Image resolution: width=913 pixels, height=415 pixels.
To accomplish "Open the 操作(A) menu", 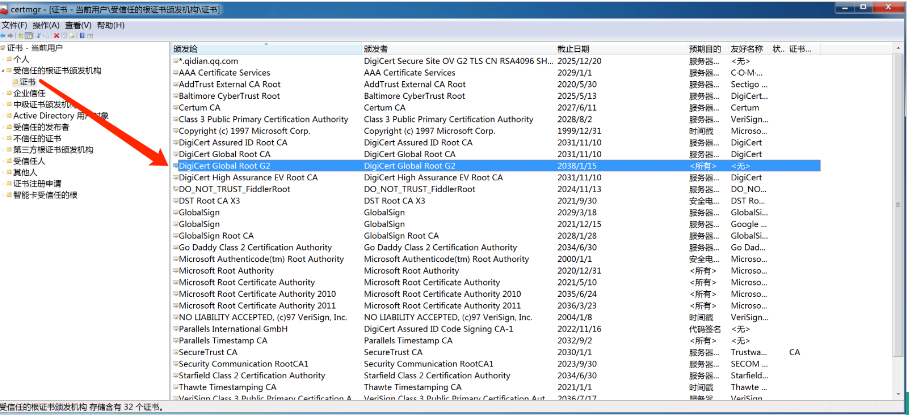I will [x=46, y=25].
